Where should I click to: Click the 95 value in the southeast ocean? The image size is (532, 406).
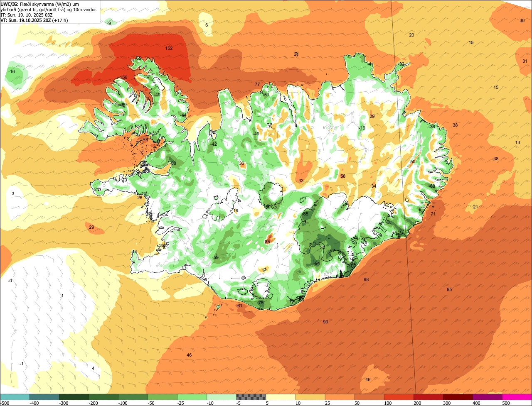click(x=449, y=289)
